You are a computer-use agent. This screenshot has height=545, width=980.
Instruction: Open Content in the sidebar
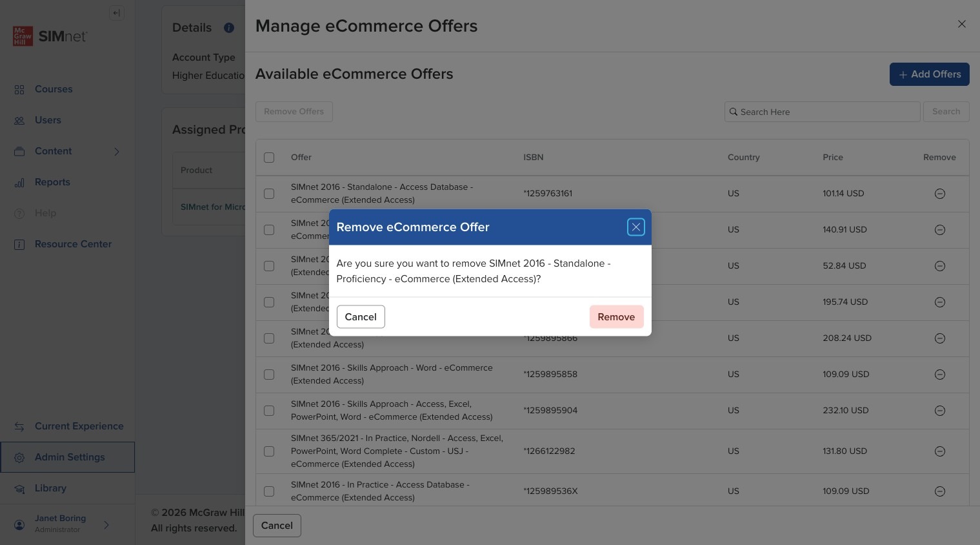(54, 151)
